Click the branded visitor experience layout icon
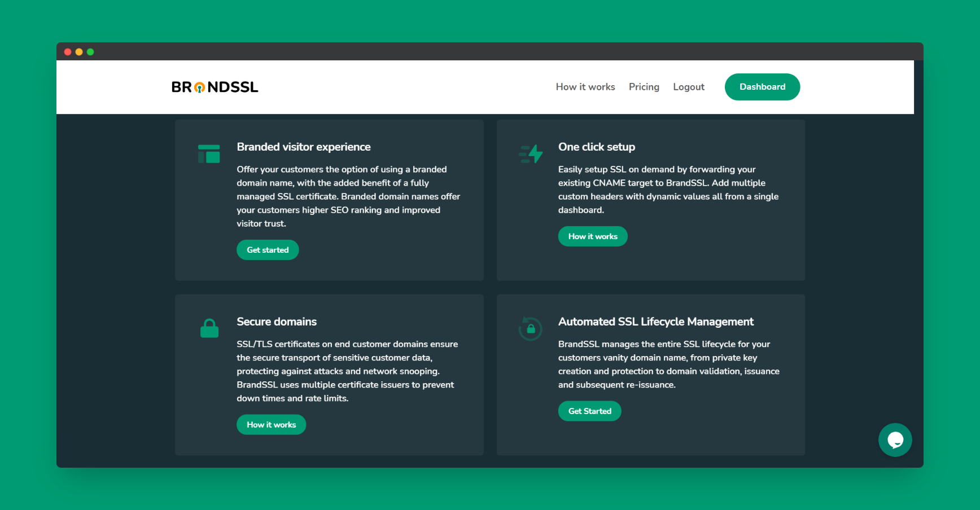Image resolution: width=980 pixels, height=510 pixels. tap(209, 153)
